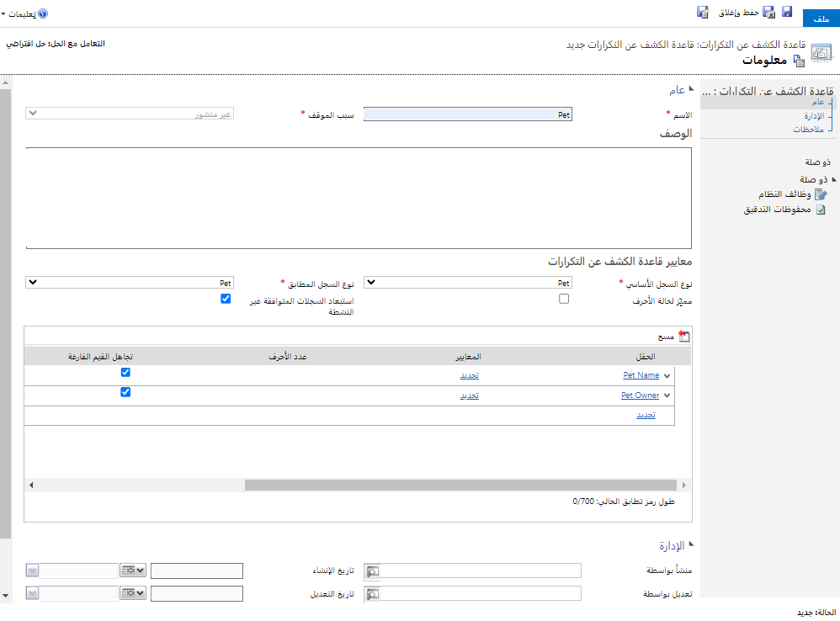Click the Pet Name field link

(641, 375)
